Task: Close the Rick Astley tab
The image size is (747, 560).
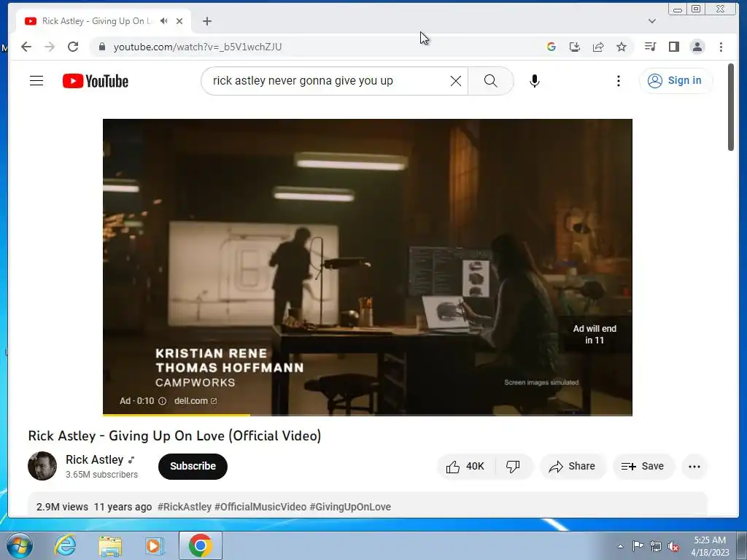Action: (x=179, y=21)
